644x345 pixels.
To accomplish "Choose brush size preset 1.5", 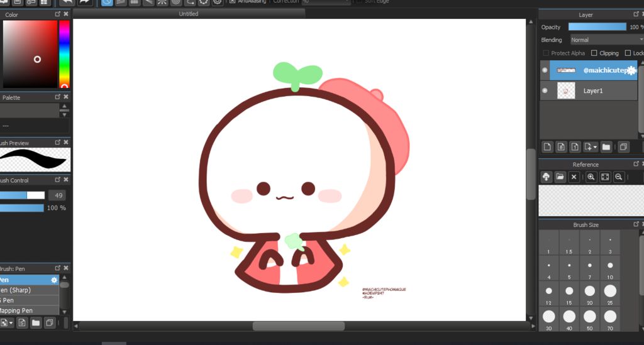I will click(x=569, y=243).
